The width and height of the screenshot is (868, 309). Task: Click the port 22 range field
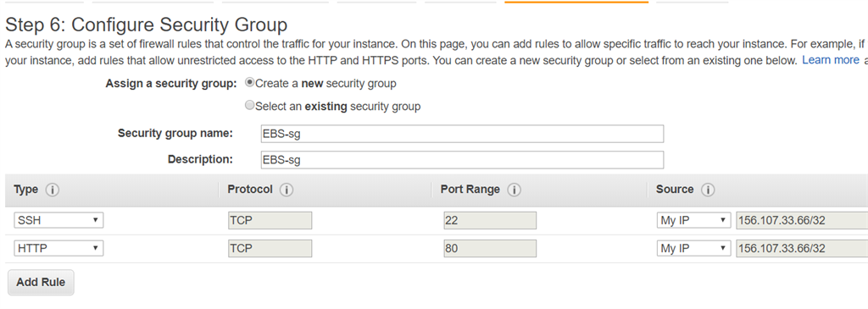coord(490,220)
